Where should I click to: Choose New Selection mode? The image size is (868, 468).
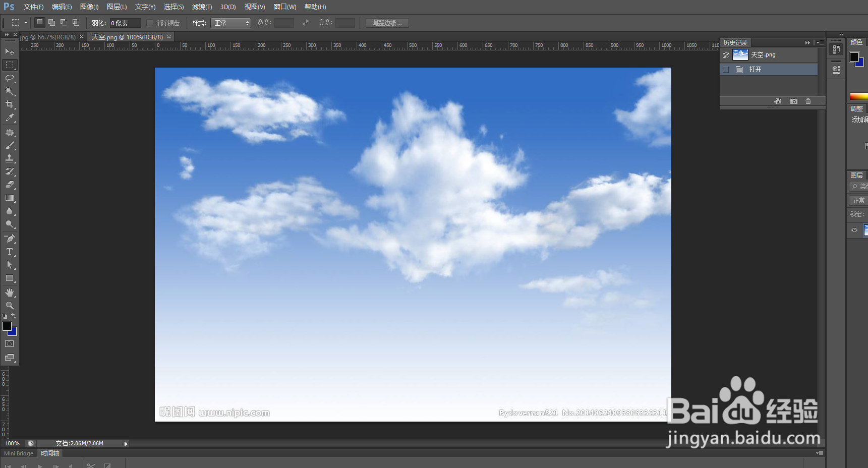click(40, 22)
